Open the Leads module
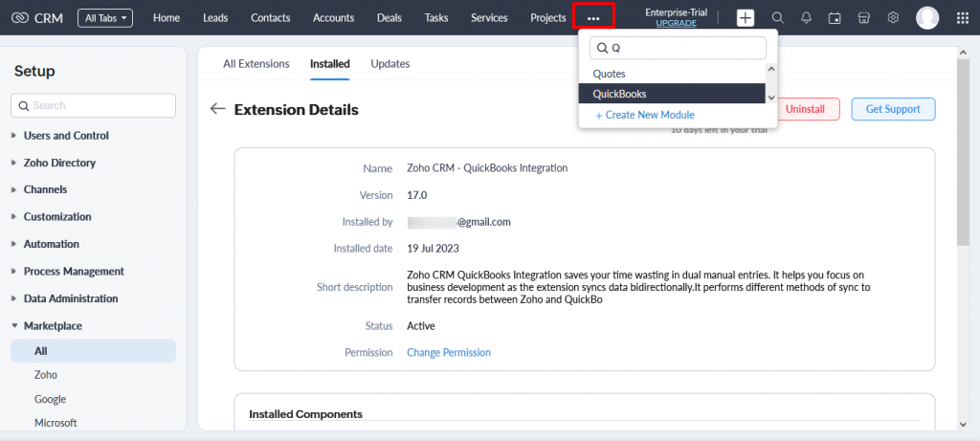980x441 pixels. point(215,18)
